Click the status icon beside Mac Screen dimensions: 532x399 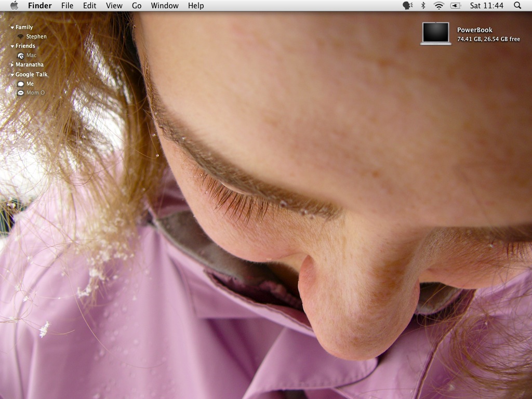click(x=21, y=56)
